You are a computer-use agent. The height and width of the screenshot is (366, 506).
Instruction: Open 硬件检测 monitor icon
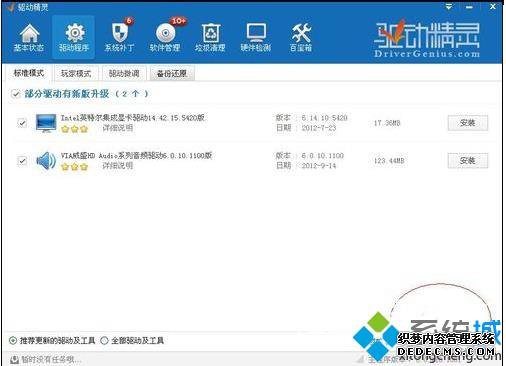tap(256, 38)
